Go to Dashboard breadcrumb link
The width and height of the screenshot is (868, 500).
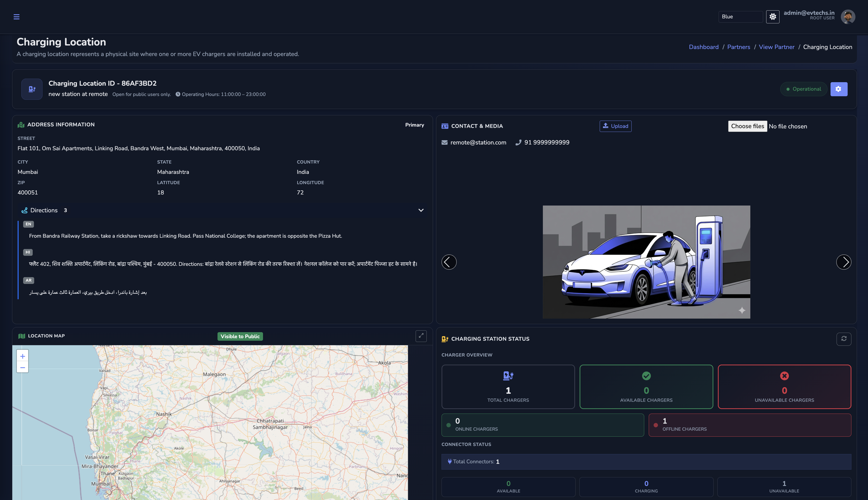pos(703,47)
